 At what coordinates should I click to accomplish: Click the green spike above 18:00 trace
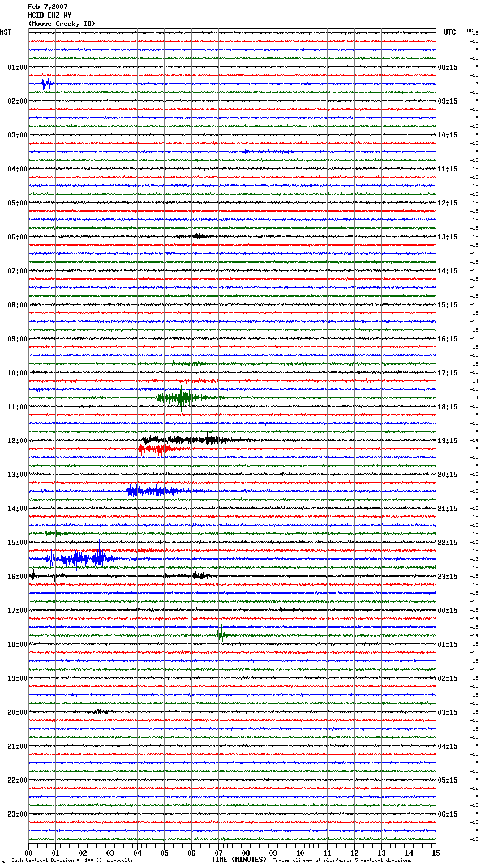coord(222,634)
